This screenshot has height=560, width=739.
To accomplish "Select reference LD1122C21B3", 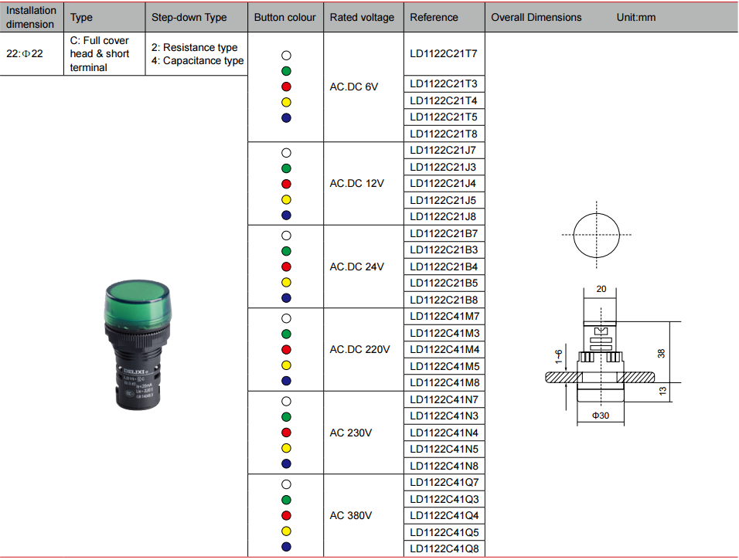I will click(444, 250).
